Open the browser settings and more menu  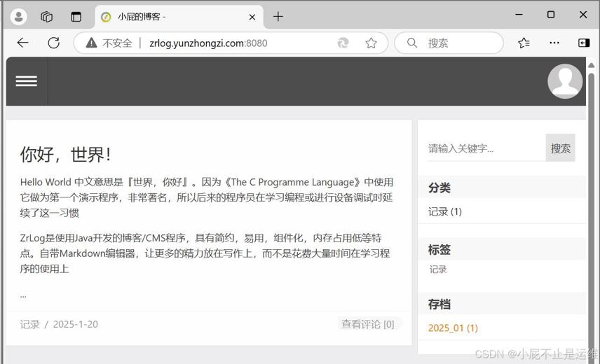(x=554, y=43)
